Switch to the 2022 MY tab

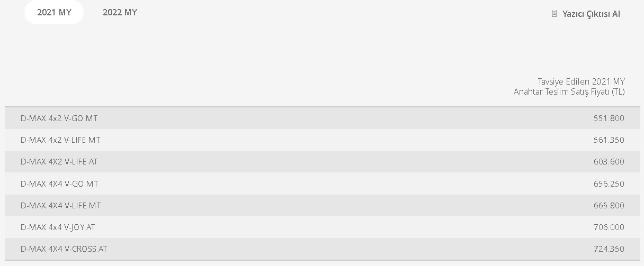tap(120, 12)
